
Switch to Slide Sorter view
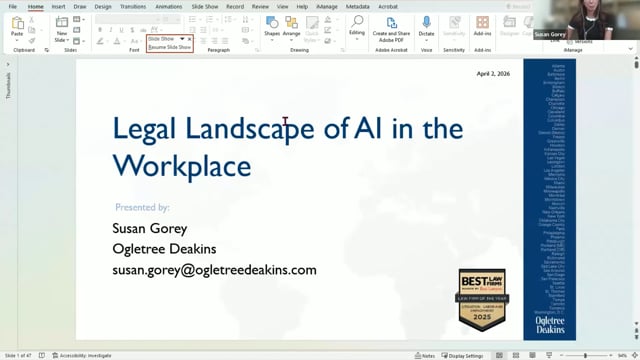pos(516,356)
